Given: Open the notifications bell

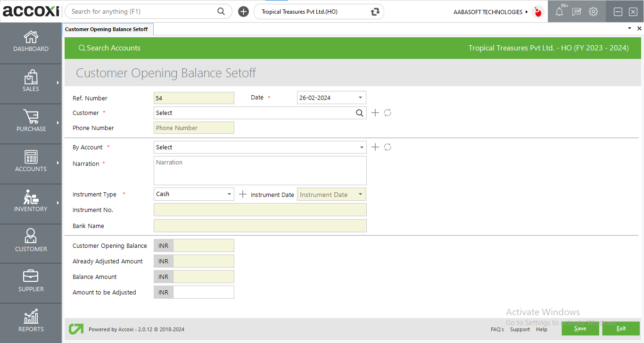Looking at the screenshot, I should point(560,11).
